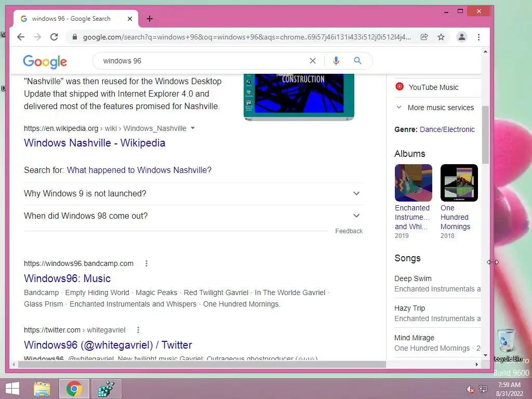
Task: Click the Enchanted Instrume... album title
Action: (x=412, y=217)
